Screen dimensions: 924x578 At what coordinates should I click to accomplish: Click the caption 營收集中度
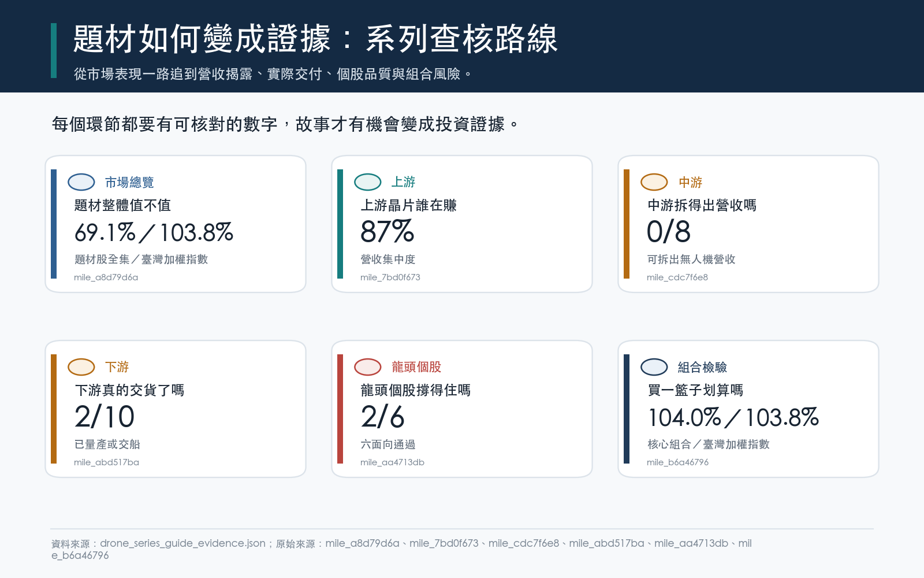pos(388,260)
